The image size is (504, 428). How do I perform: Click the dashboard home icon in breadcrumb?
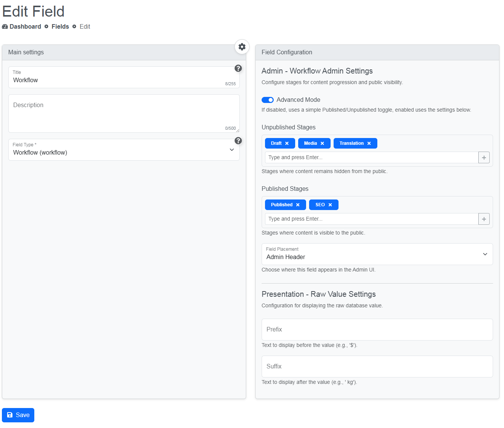pyautogui.click(x=5, y=26)
